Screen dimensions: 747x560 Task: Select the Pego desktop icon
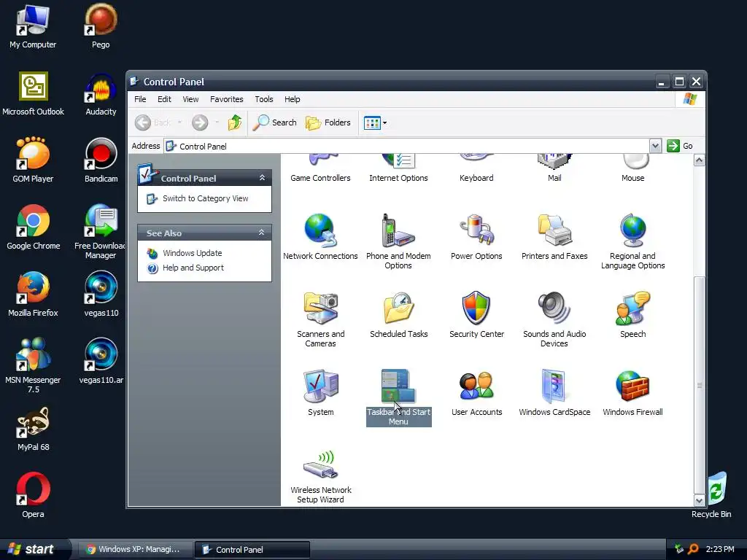[x=101, y=26]
